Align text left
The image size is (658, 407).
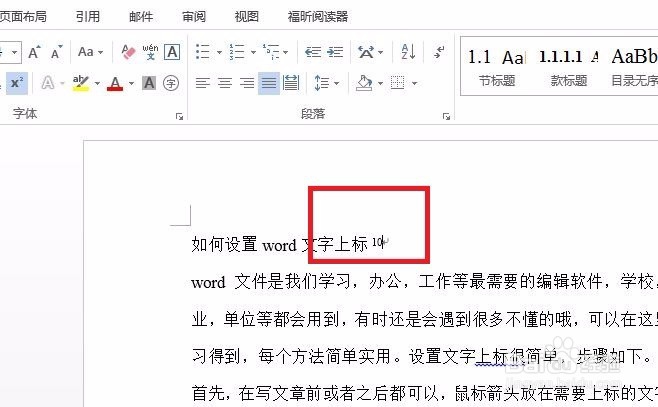(203, 83)
